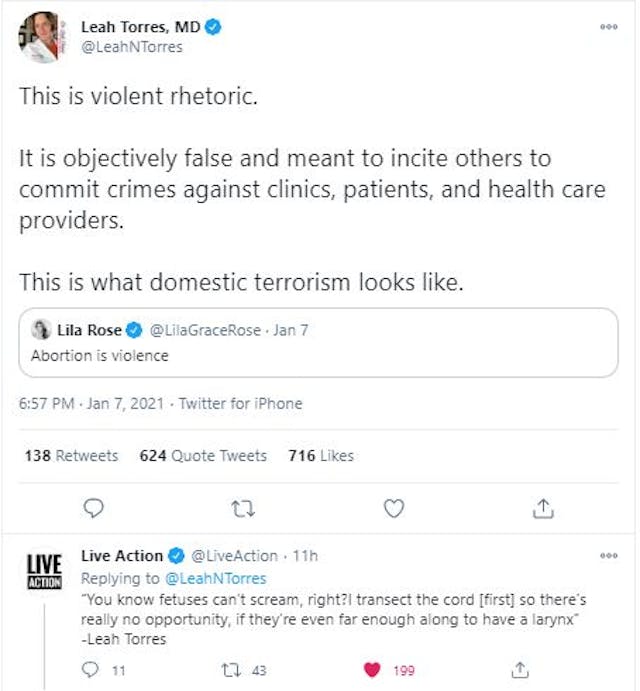
Task: View the 716 Likes list
Action: click(321, 455)
